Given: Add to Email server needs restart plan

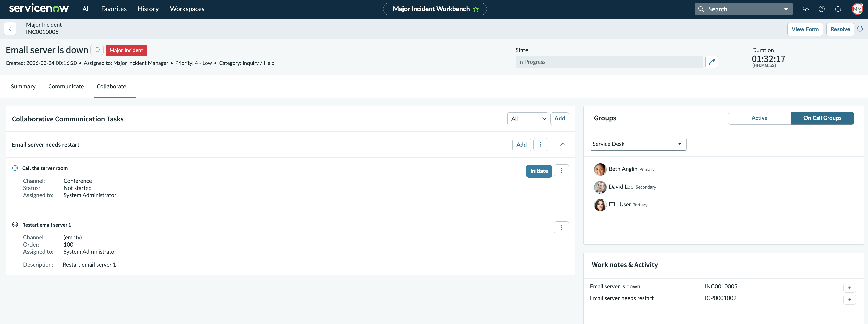Looking at the screenshot, I should tap(522, 145).
